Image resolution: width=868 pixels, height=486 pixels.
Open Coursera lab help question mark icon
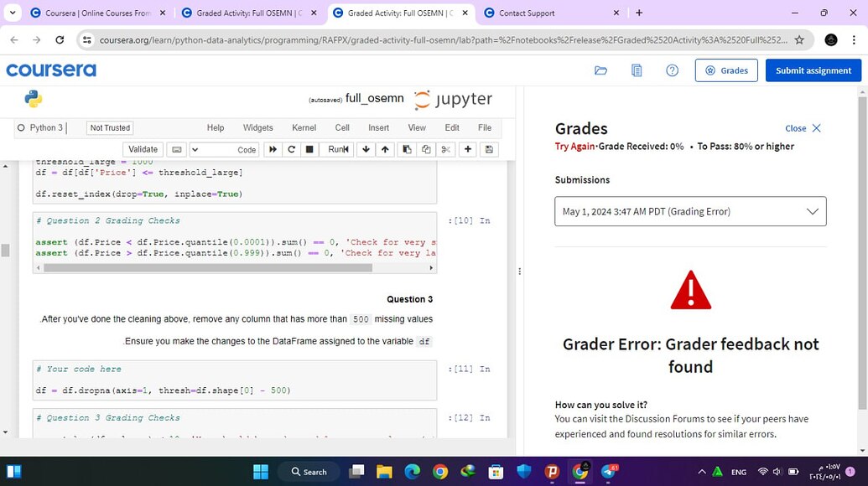672,70
